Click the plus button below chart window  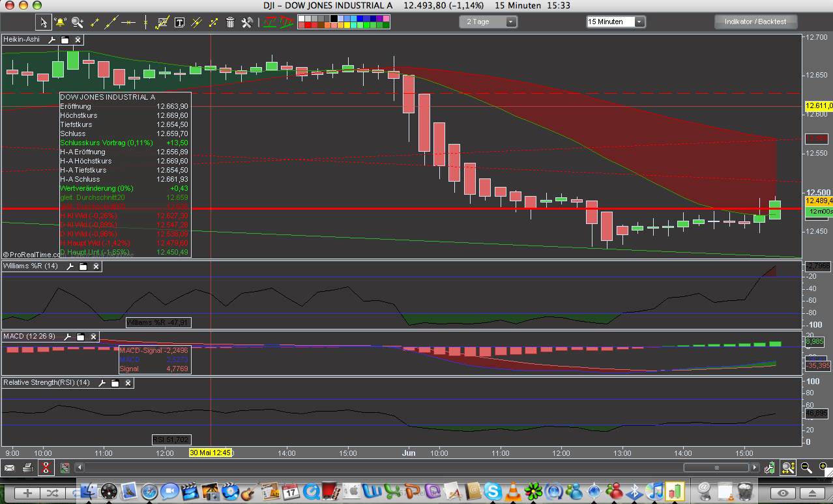27,493
